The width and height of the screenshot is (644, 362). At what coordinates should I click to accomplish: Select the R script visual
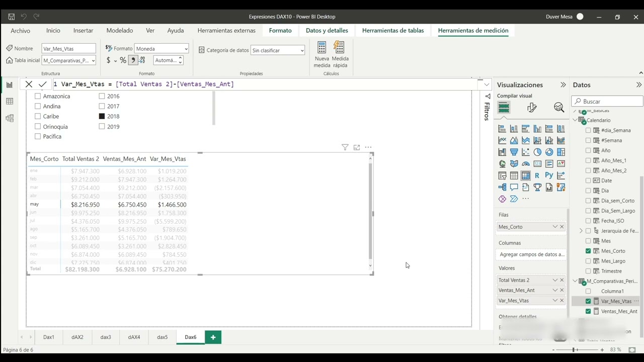tap(537, 175)
